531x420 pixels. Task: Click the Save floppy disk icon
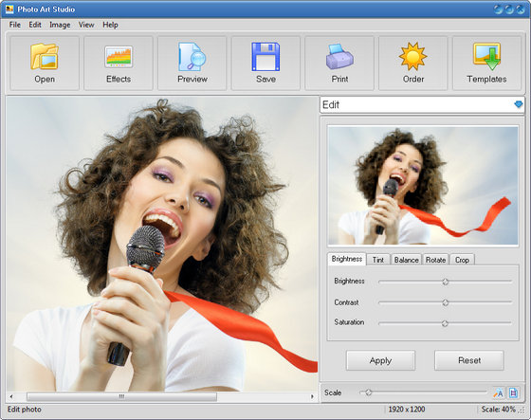coord(265,57)
